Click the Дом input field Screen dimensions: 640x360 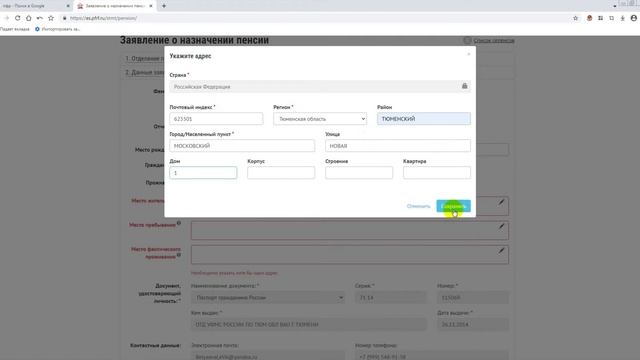point(203,173)
